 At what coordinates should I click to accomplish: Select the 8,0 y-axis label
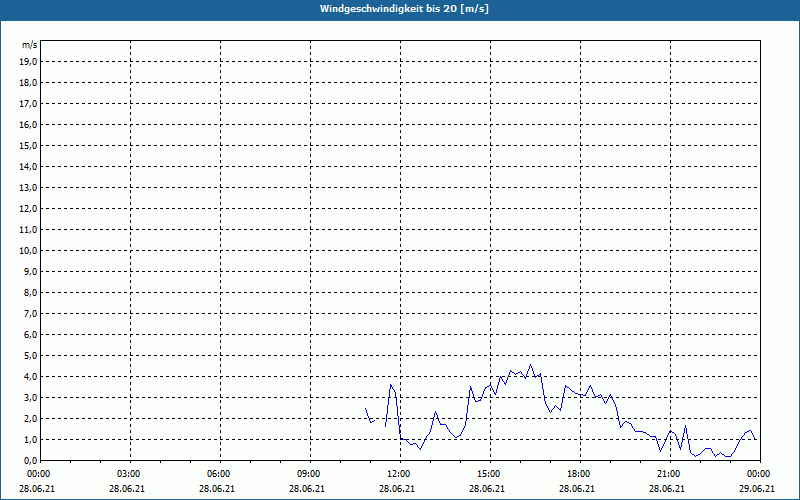30,292
